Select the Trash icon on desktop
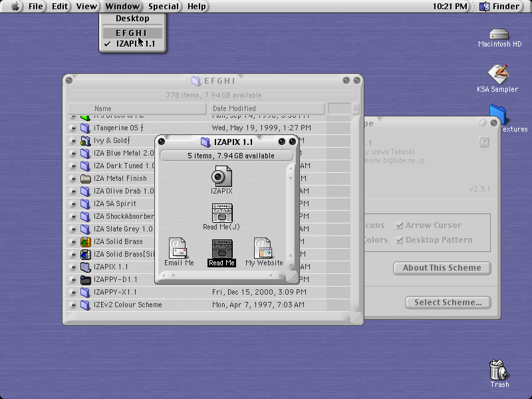 coord(497,370)
